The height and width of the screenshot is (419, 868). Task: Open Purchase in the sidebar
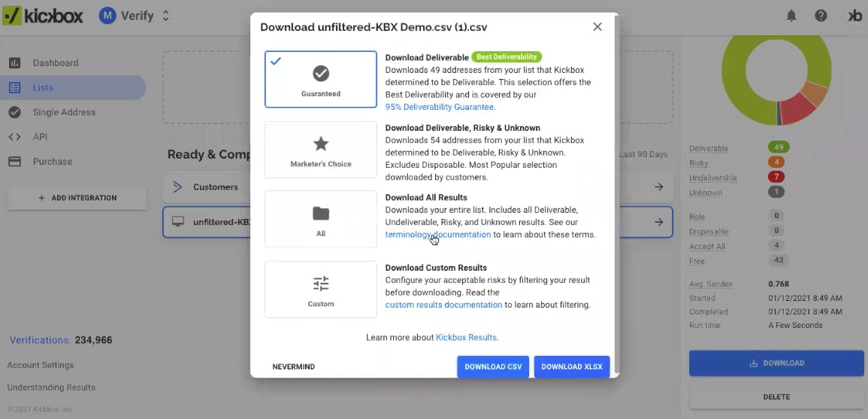pos(53,161)
